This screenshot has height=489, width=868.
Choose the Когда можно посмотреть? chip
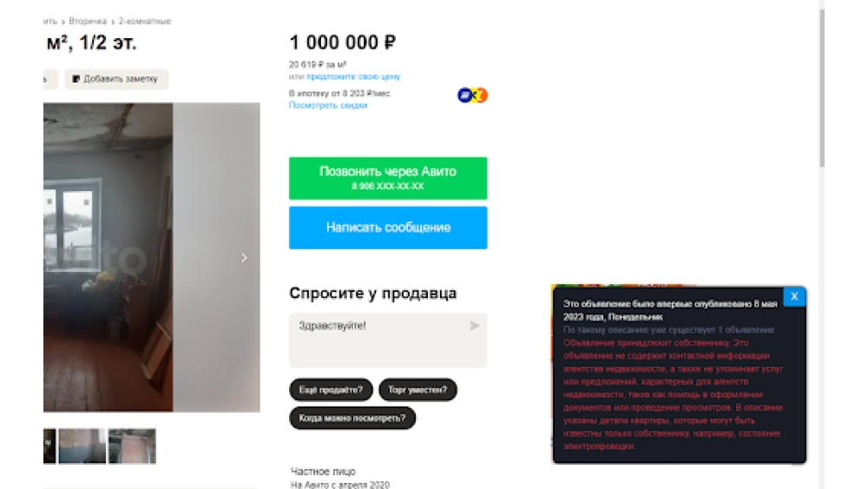(352, 418)
